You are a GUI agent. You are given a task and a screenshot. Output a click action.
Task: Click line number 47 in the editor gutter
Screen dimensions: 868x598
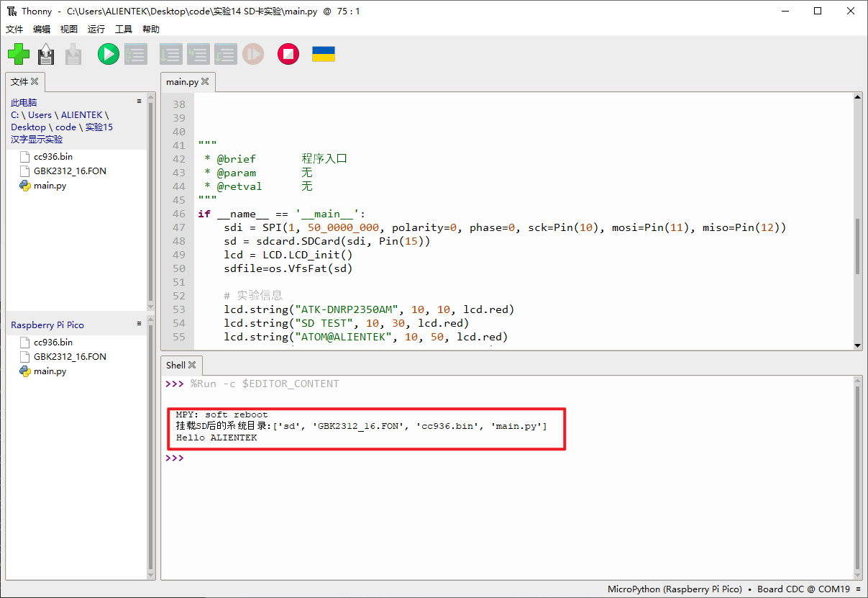pyautogui.click(x=179, y=227)
